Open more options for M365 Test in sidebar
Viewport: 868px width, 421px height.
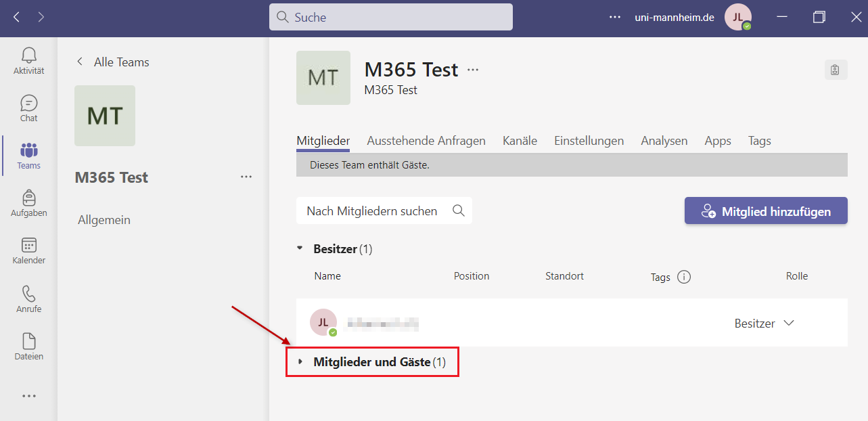click(x=246, y=177)
